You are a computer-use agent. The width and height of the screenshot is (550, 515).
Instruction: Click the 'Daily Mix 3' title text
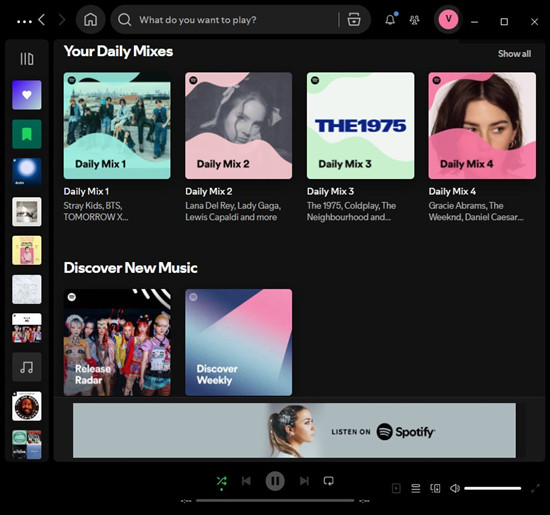(x=330, y=192)
